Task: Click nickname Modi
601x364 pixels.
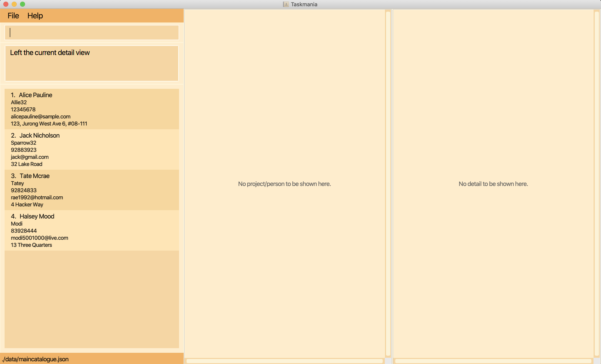Action: 16,224
